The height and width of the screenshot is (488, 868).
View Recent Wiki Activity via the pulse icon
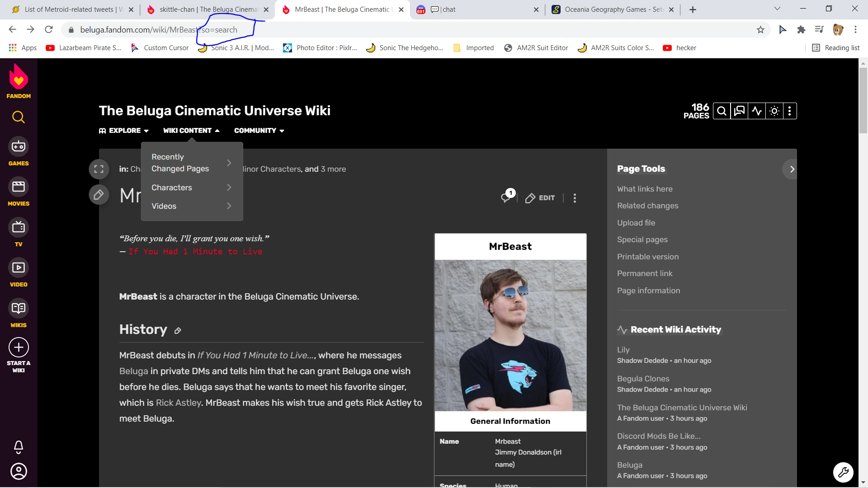[x=757, y=111]
